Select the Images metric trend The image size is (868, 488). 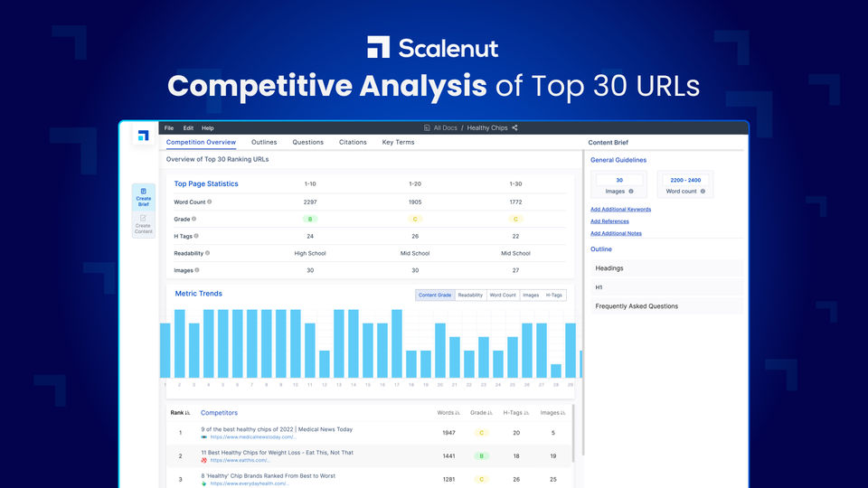531,295
